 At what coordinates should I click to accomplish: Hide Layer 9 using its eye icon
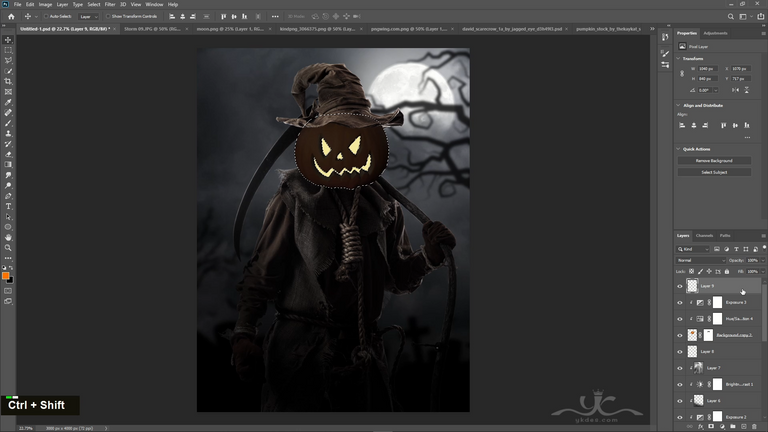tap(679, 286)
